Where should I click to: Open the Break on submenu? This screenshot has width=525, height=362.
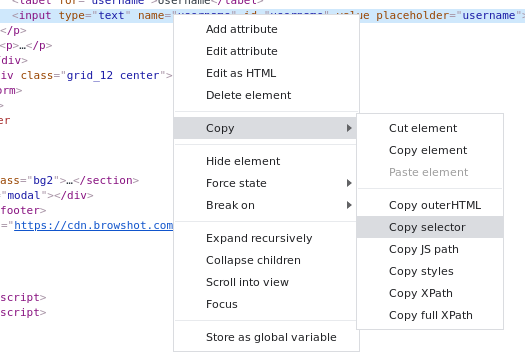[265, 205]
